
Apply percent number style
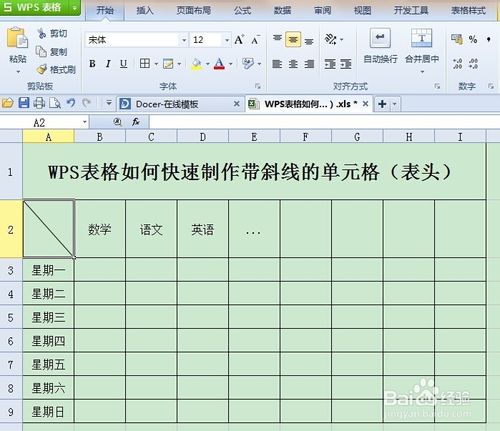(473, 39)
